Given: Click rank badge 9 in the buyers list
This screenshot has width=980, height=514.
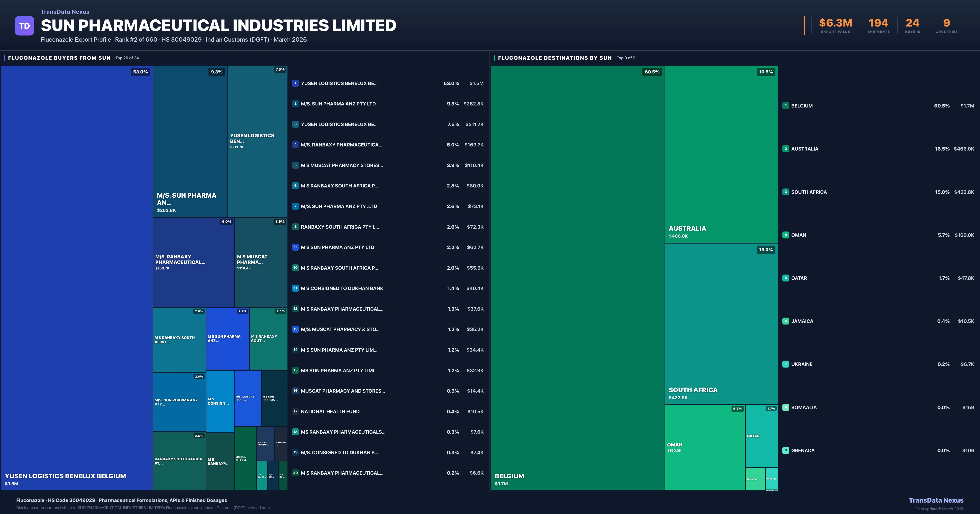Looking at the screenshot, I should (x=295, y=247).
